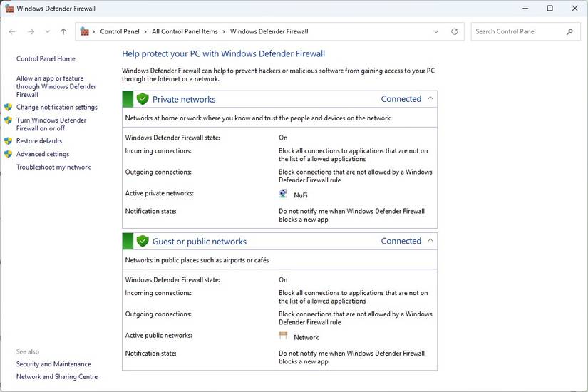Viewport: 588px width, 392px height.
Task: Click the See also label
Action: (x=28, y=352)
